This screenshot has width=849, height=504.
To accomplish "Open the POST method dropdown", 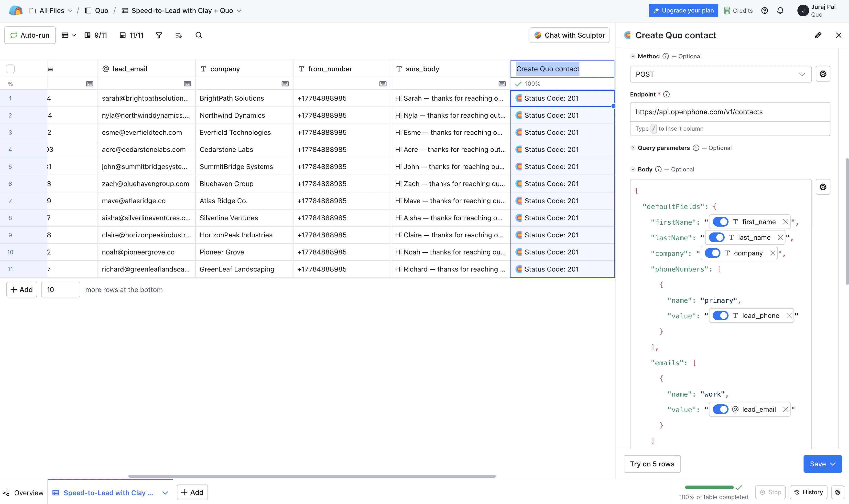I will pyautogui.click(x=720, y=74).
